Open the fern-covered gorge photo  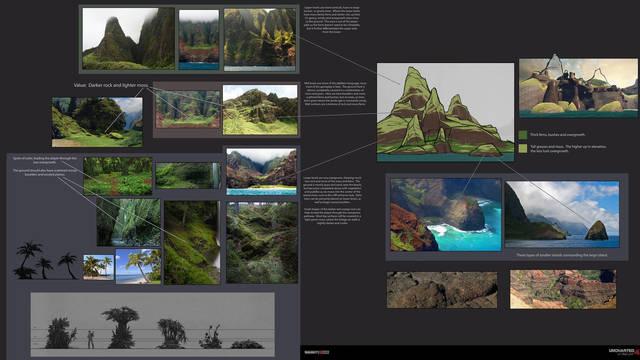[x=129, y=222]
